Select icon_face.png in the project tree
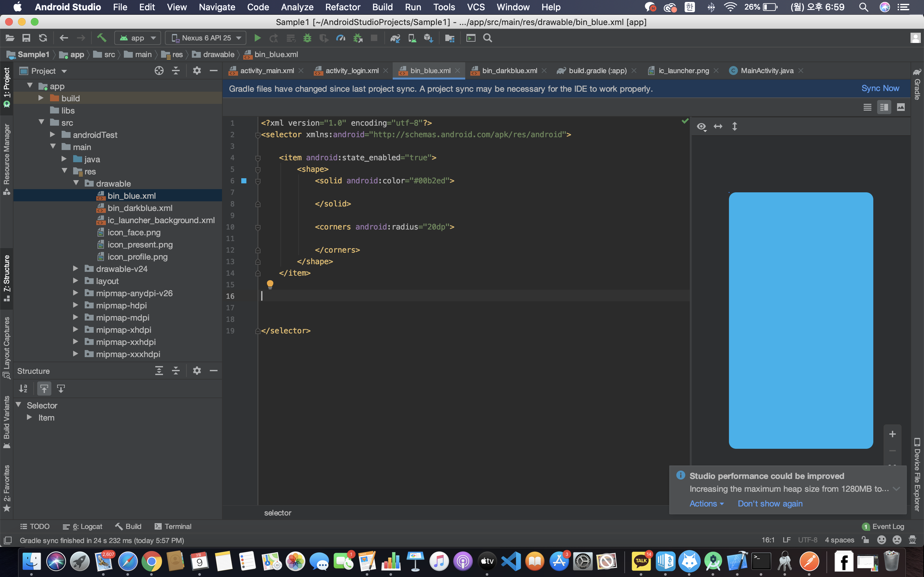 click(134, 232)
